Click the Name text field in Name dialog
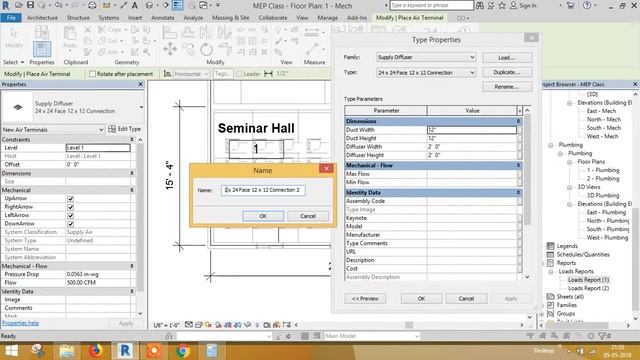The width and height of the screenshot is (640, 360). pos(263,190)
